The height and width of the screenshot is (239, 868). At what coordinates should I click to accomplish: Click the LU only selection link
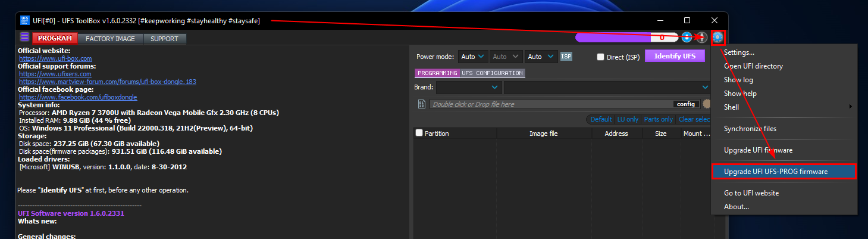[628, 119]
